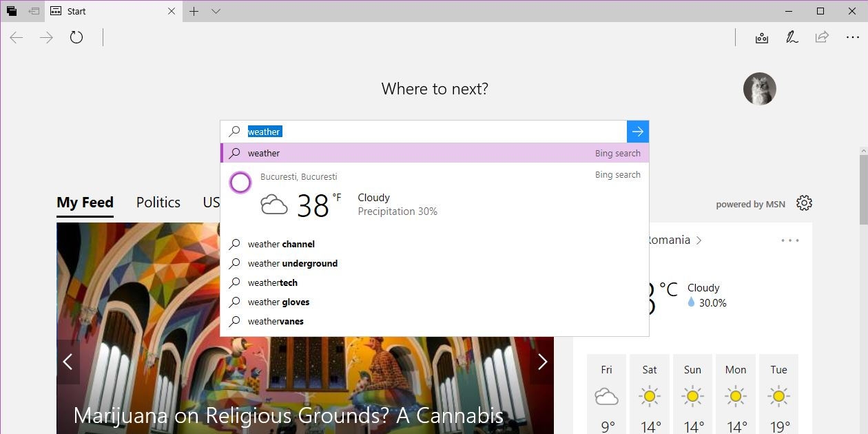
Task: Show previous news carousel slide
Action: click(68, 362)
